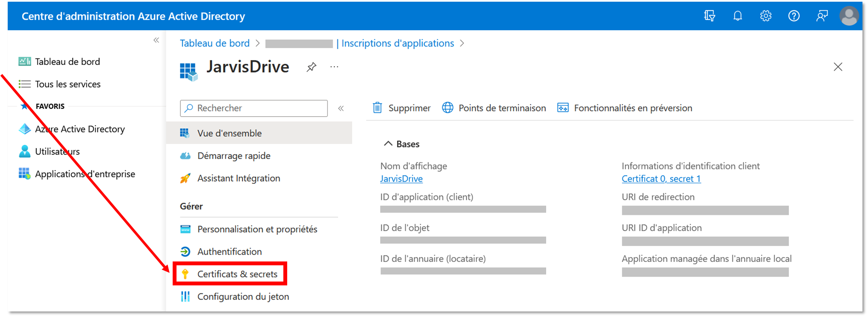Click the Démarrage rapide cloud icon

point(185,156)
